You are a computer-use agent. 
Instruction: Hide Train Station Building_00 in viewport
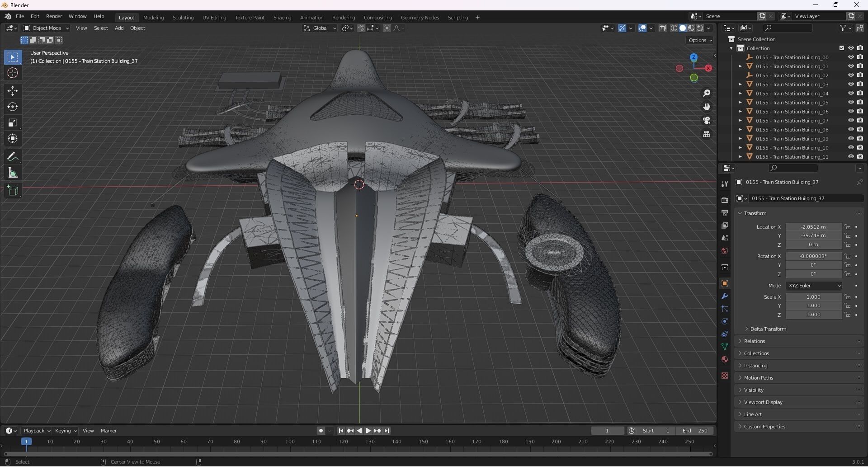pyautogui.click(x=851, y=57)
